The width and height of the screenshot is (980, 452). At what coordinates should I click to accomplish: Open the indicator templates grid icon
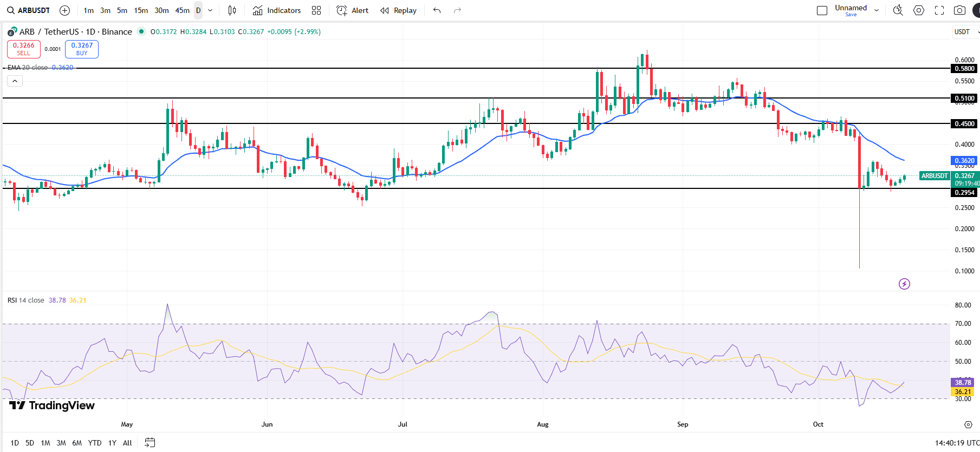pos(316,10)
